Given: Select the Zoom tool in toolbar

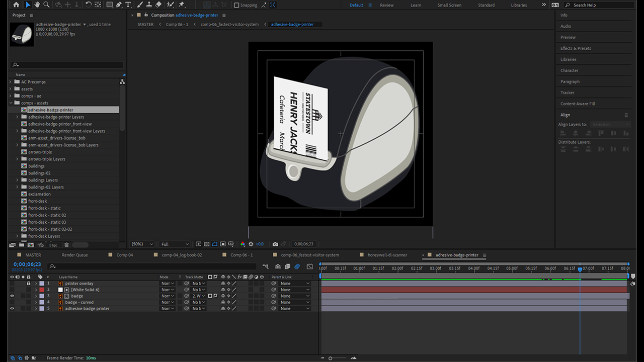Looking at the screenshot, I should (46, 5).
